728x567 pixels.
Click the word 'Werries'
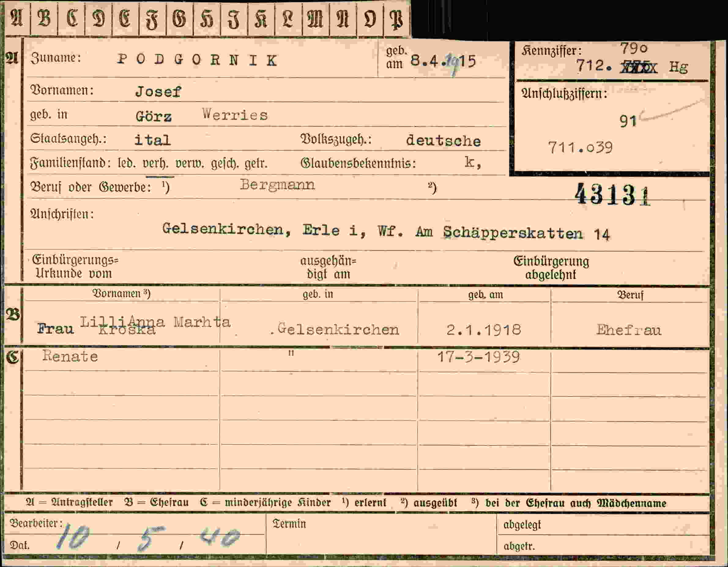[x=235, y=115]
